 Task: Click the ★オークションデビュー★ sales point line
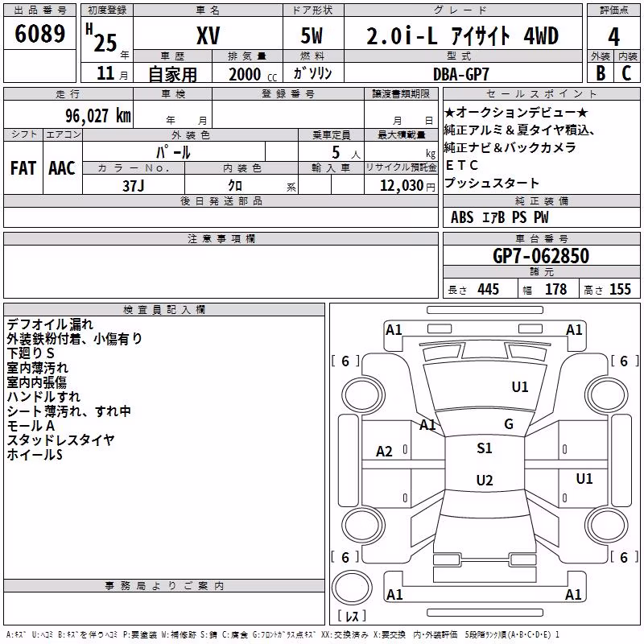pos(516,112)
